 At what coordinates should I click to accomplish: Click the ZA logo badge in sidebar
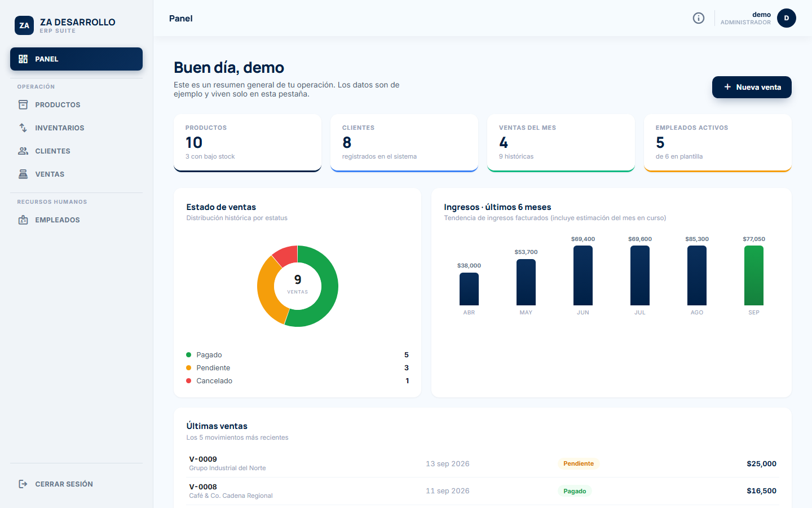pos(24,25)
